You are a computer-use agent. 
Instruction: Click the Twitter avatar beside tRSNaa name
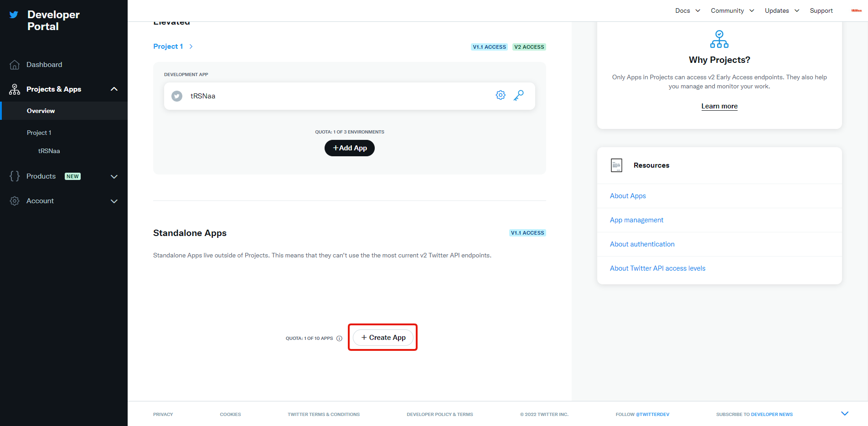(x=176, y=96)
